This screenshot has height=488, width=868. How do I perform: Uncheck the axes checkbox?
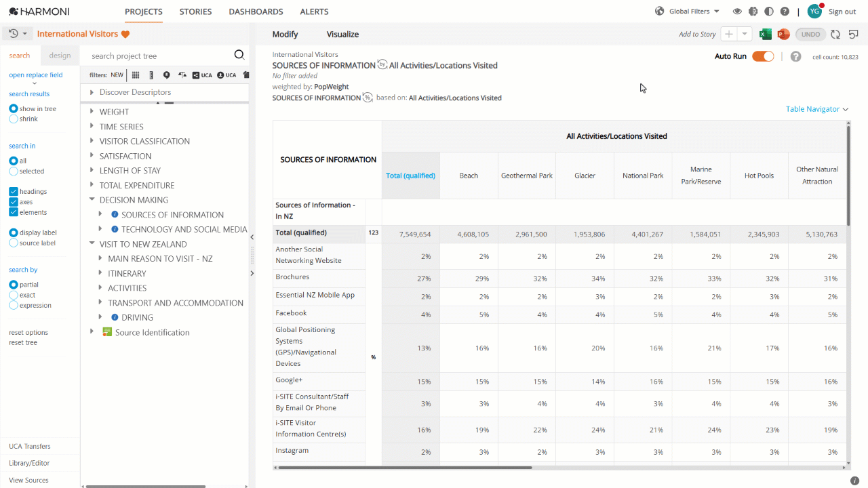pos(14,202)
